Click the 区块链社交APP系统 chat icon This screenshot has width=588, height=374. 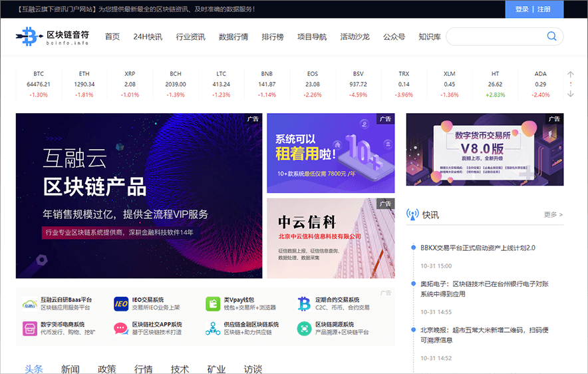click(x=121, y=328)
